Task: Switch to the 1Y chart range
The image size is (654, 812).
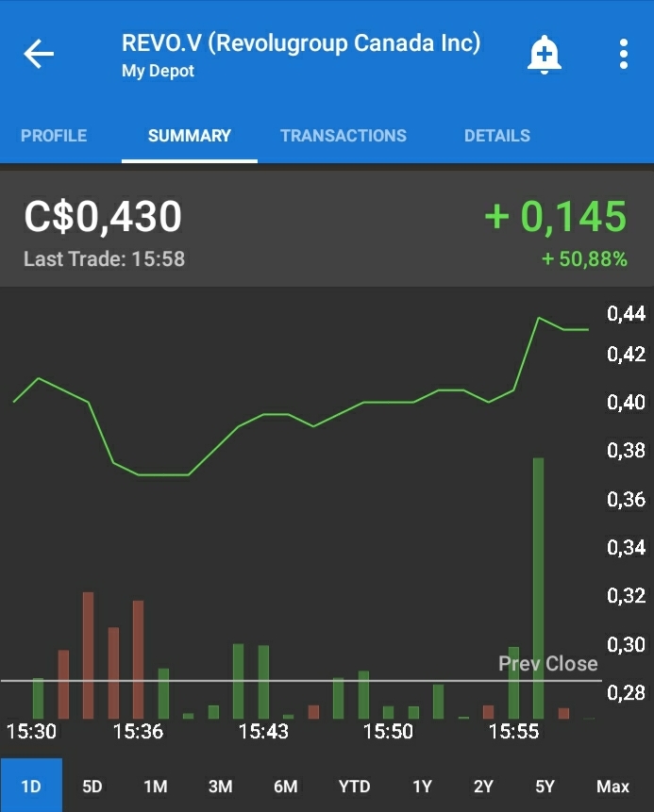Action: [422, 786]
